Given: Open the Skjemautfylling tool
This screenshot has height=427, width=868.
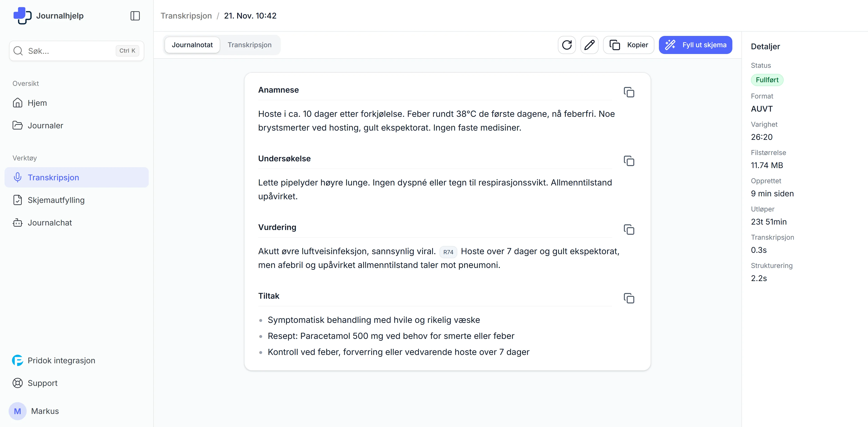Looking at the screenshot, I should 56,200.
